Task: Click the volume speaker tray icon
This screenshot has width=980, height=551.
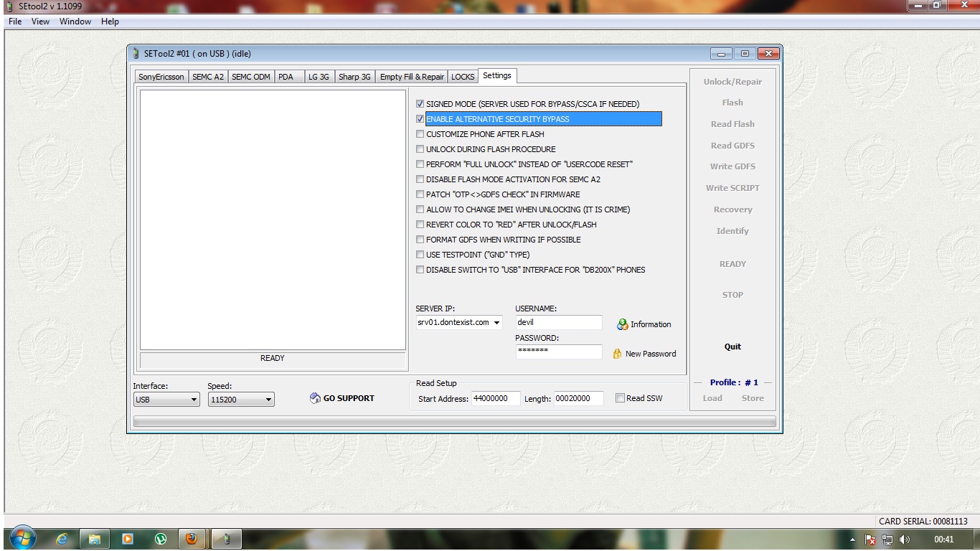Action: click(904, 540)
